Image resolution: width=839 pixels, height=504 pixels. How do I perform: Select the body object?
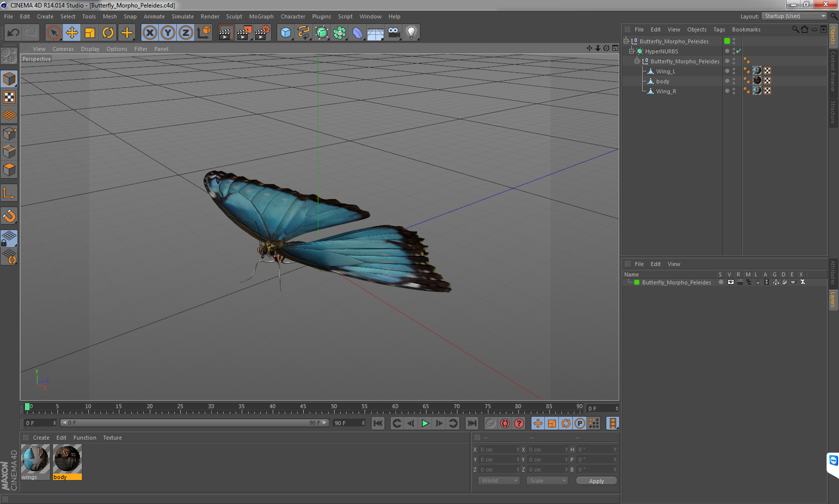662,81
